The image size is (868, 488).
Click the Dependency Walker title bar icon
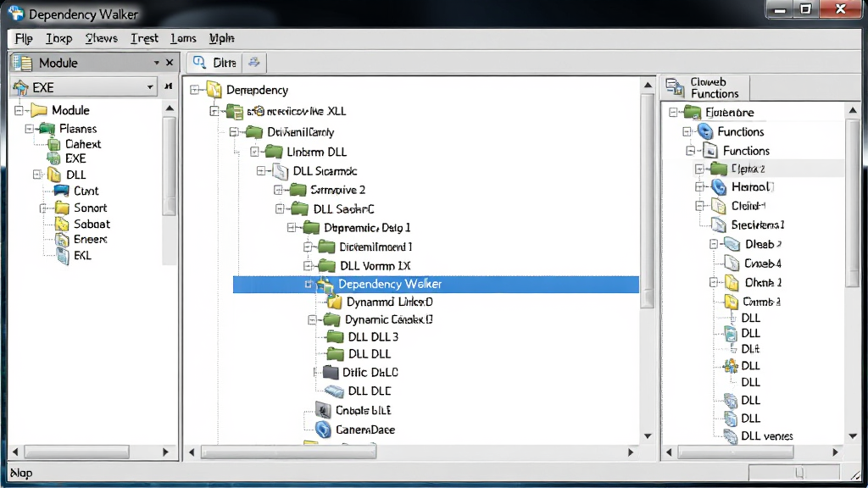[16, 13]
